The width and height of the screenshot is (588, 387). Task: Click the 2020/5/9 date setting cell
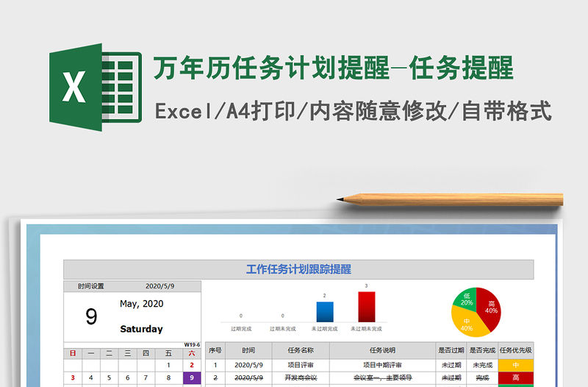click(160, 285)
